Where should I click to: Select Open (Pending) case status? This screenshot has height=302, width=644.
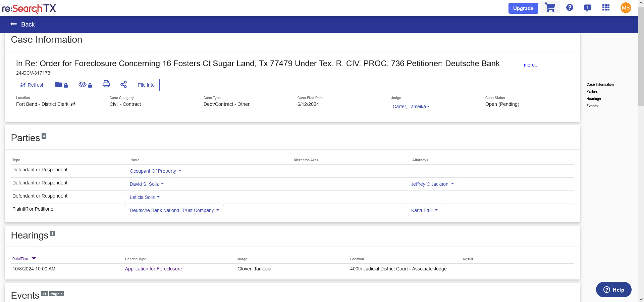click(x=502, y=104)
